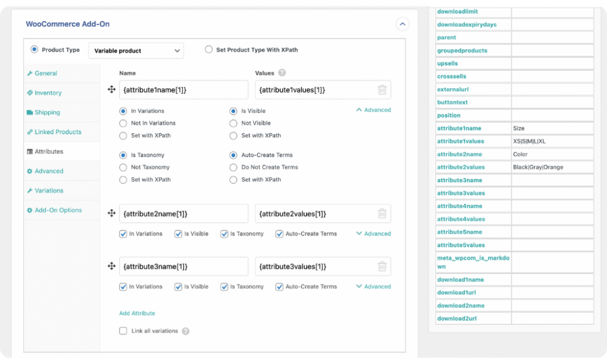Collapse the WooCommerce Add-On panel chevron
The width and height of the screenshot is (607, 364).
402,24
